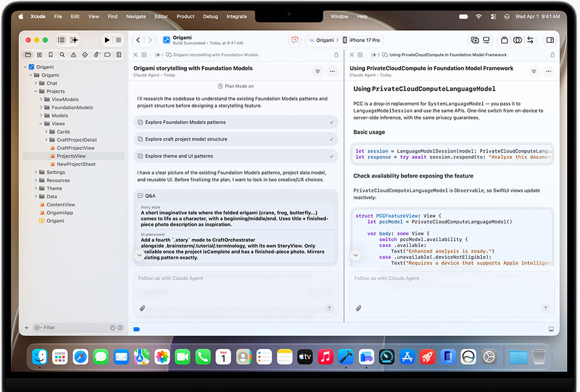Screen dimensions: 580x392
Task: Toggle the code review overlapping circles icon
Action: [x=517, y=40]
